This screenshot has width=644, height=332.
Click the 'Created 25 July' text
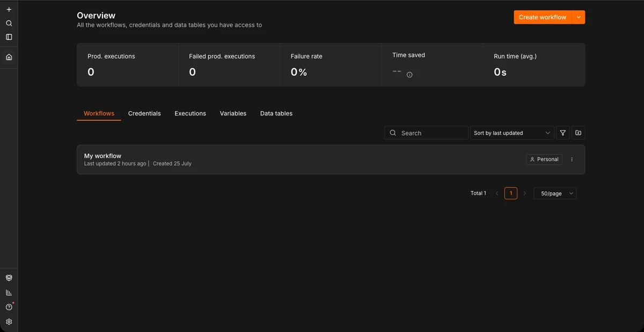(172, 163)
